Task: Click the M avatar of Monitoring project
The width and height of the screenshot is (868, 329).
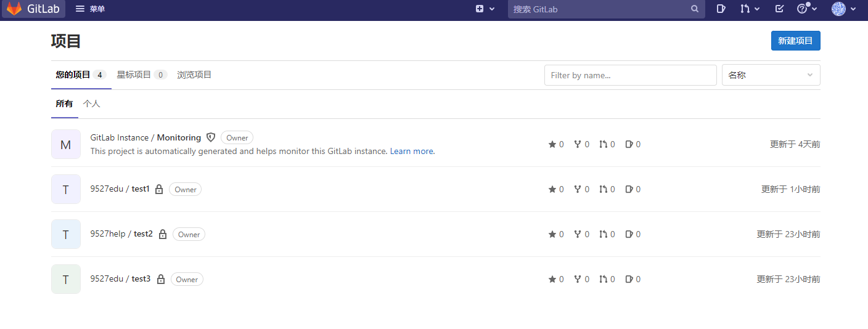Action: pos(66,144)
